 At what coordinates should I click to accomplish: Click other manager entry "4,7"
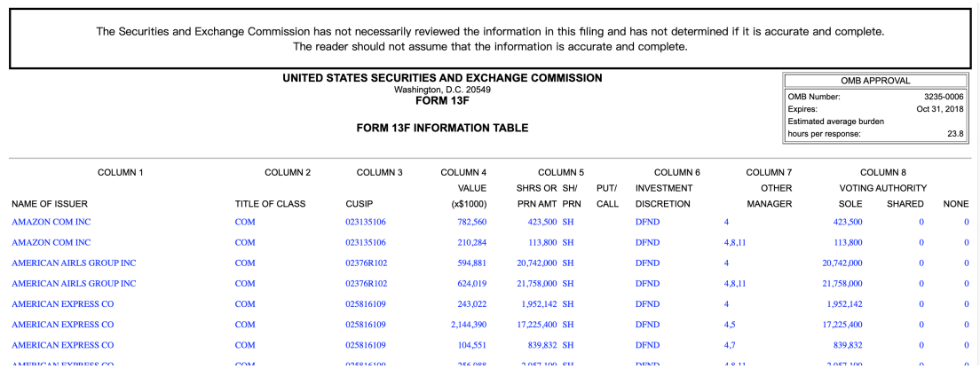click(x=730, y=345)
